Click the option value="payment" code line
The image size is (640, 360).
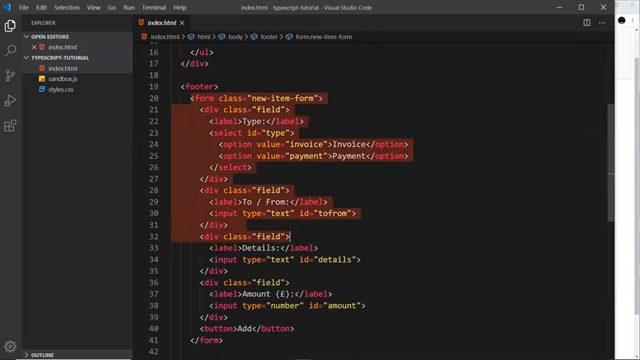coord(313,156)
